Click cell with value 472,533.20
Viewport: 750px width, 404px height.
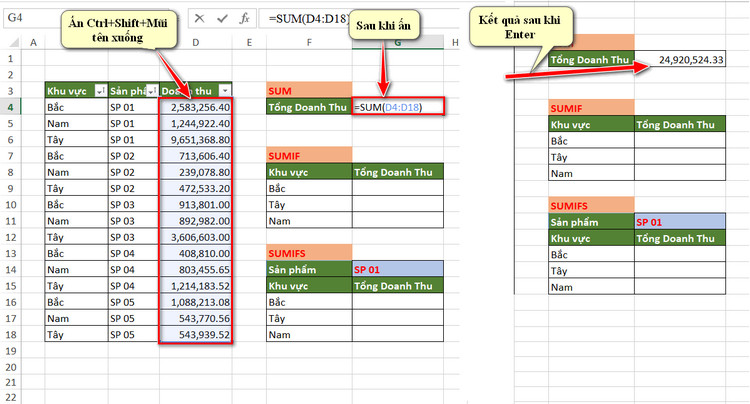tap(196, 188)
